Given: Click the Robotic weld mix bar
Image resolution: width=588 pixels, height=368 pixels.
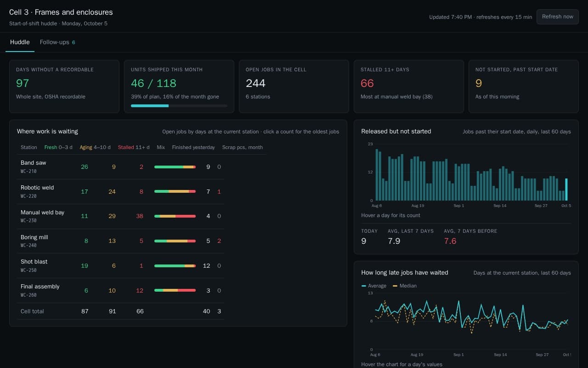Looking at the screenshot, I should point(175,191).
